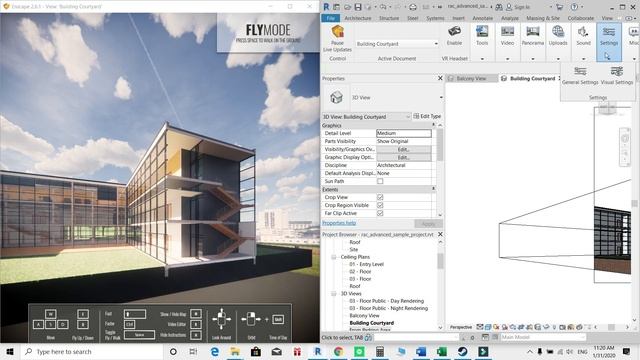Screen dimensions: 640x360
Task: Uncheck Crop Region Visible
Action: [x=380, y=205]
